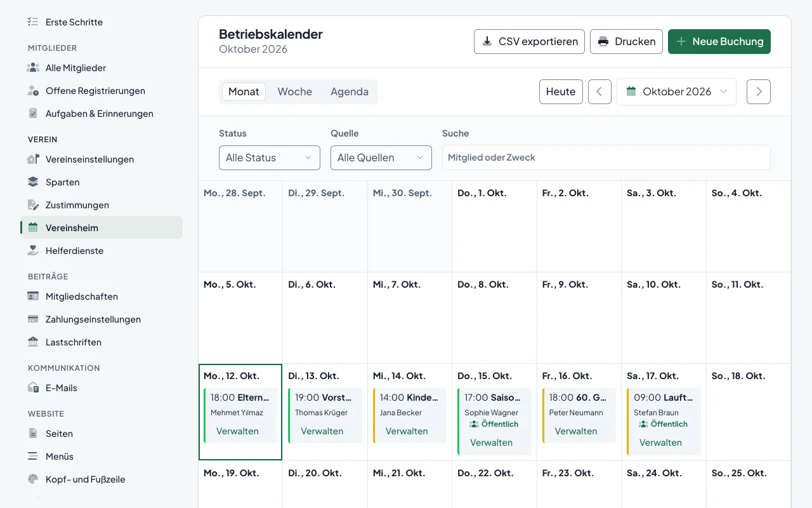
Task: Click the Vereinsheim calendar icon
Action: coord(33,228)
